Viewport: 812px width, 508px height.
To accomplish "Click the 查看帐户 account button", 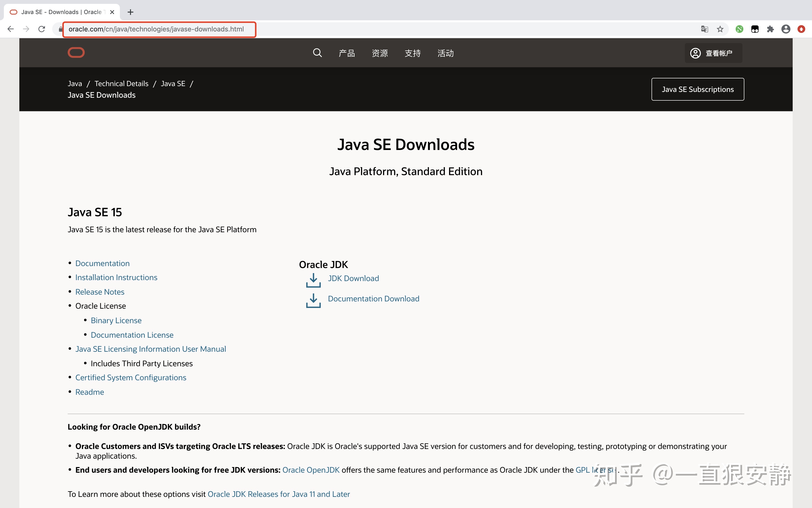I will pos(713,53).
